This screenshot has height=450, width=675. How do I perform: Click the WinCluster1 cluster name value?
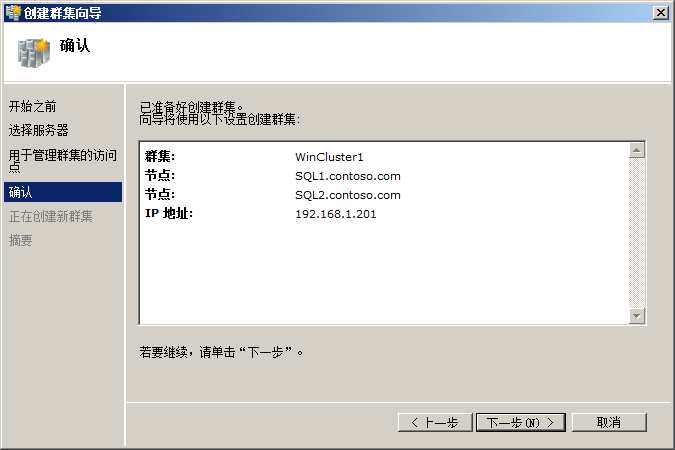coord(330,157)
